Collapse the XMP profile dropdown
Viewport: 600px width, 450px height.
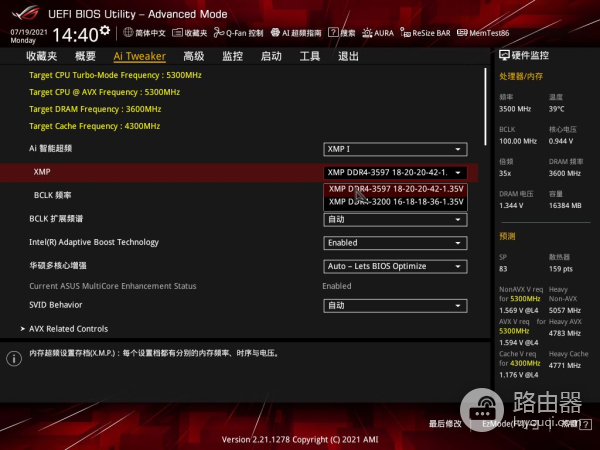395,173
